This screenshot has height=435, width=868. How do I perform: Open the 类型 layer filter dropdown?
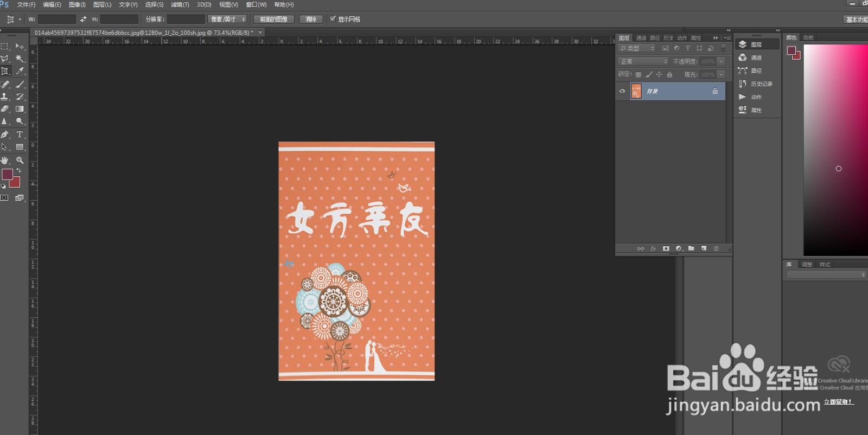pyautogui.click(x=637, y=48)
